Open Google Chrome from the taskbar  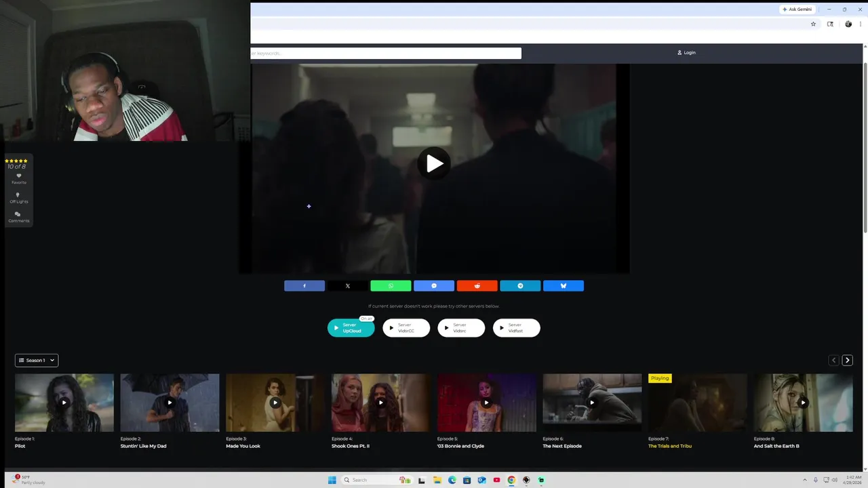[511, 480]
